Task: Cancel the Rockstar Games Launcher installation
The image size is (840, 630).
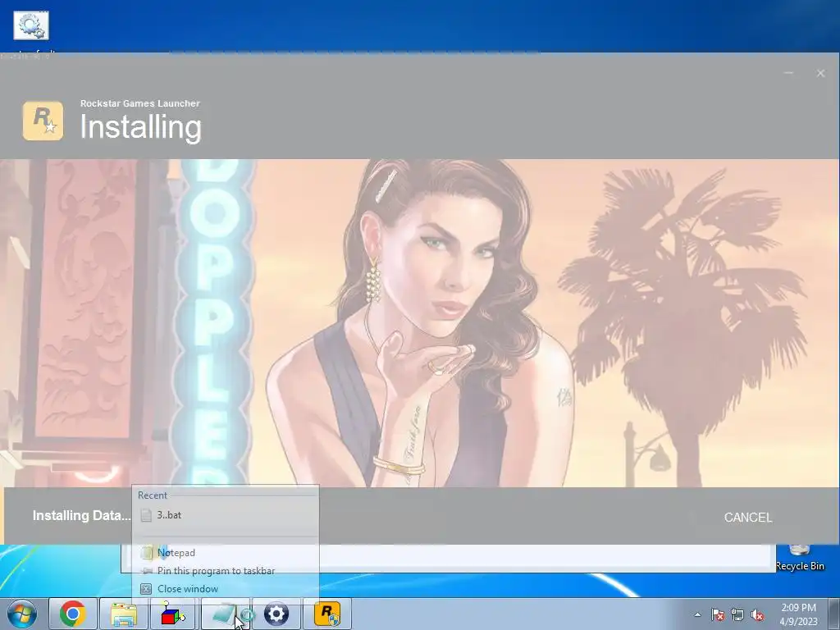Action: point(748,518)
